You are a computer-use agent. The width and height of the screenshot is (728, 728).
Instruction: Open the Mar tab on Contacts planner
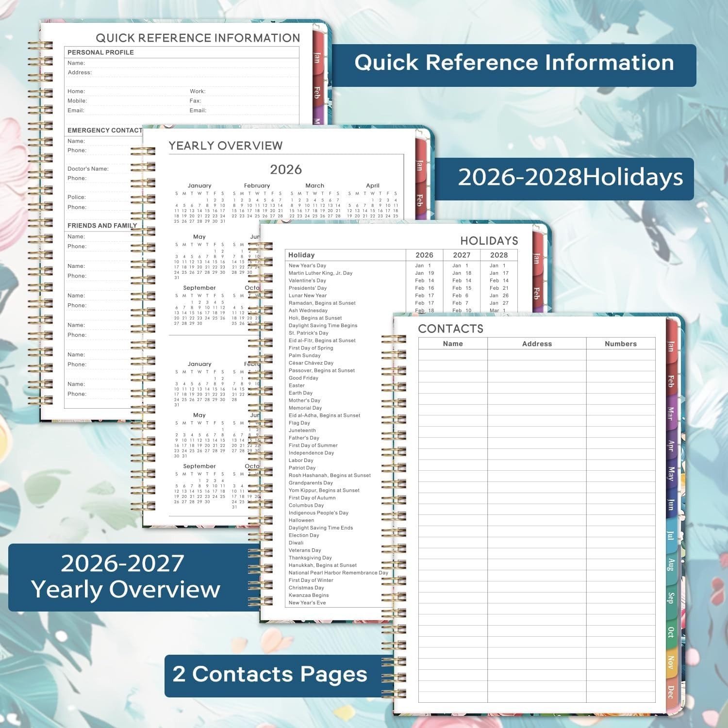point(671,413)
